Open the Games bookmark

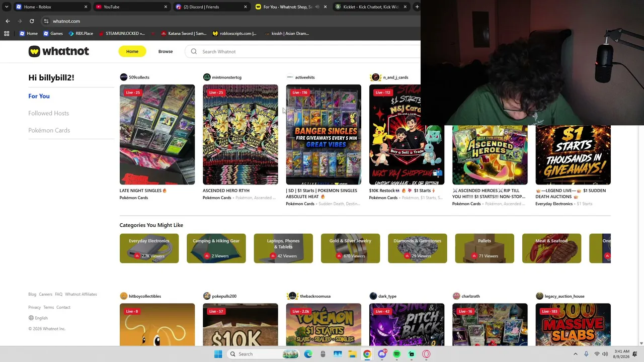point(53,34)
